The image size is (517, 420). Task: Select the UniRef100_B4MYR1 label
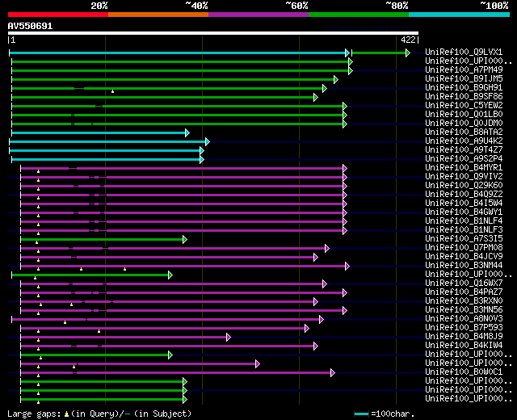tap(464, 167)
